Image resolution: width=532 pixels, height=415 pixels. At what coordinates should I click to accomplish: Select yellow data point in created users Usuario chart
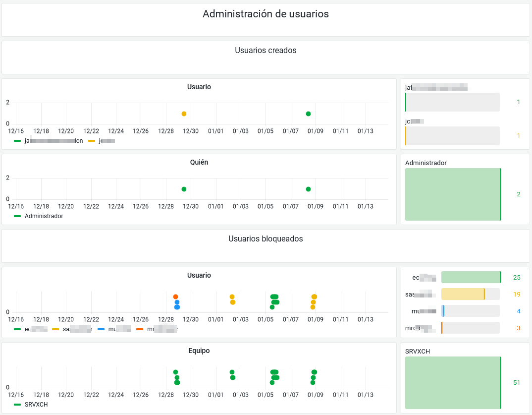click(184, 114)
